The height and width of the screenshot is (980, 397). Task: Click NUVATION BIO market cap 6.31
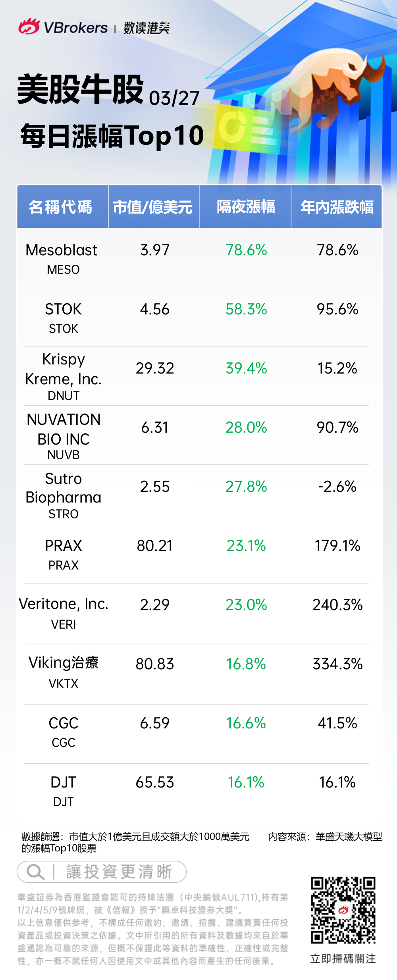click(x=155, y=427)
